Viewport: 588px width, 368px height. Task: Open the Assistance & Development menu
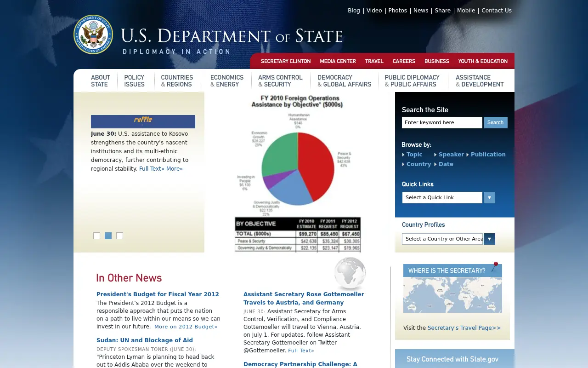(x=480, y=81)
